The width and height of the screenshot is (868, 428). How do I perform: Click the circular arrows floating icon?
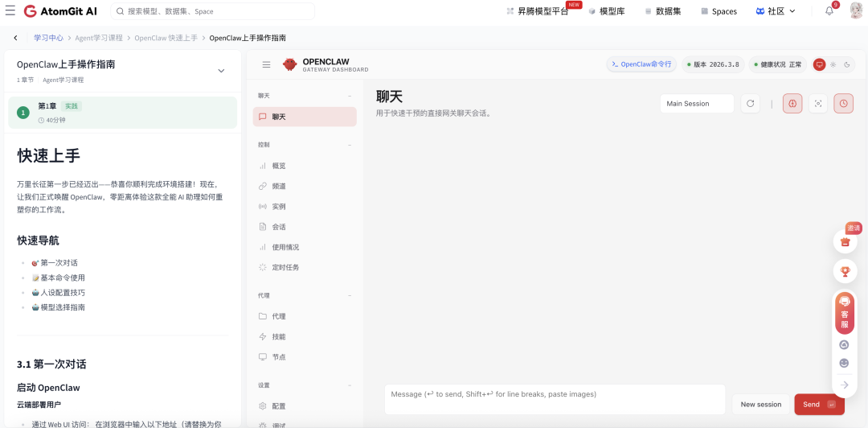click(844, 345)
